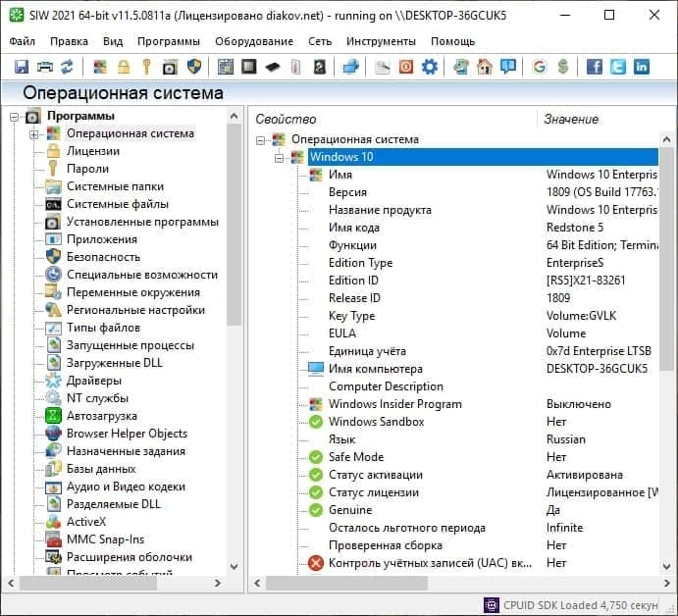Open the Инструменты menu
The image size is (678, 616).
(384, 41)
